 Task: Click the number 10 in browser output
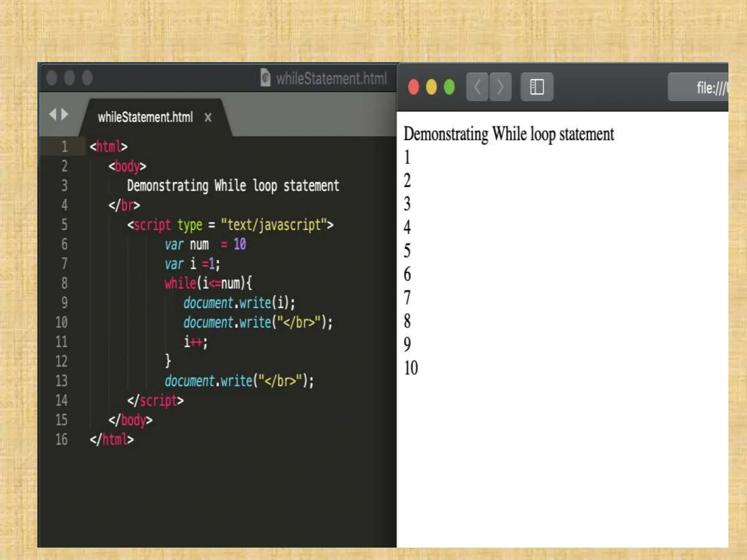click(411, 368)
